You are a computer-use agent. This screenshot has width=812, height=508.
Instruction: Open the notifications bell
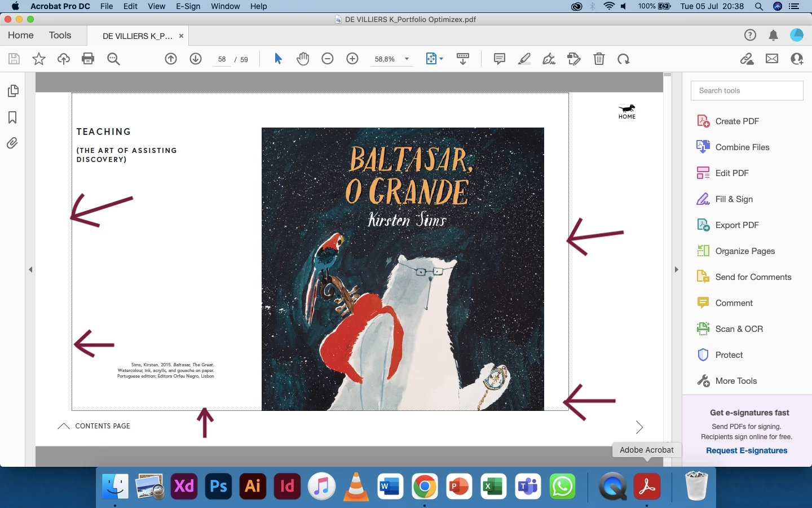(x=774, y=35)
